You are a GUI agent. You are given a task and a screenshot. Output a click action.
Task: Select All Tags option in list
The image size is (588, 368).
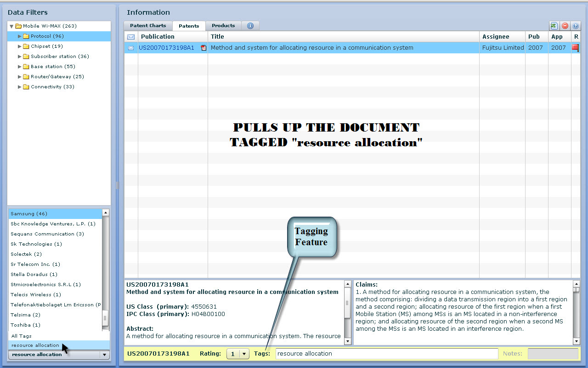tap(22, 336)
